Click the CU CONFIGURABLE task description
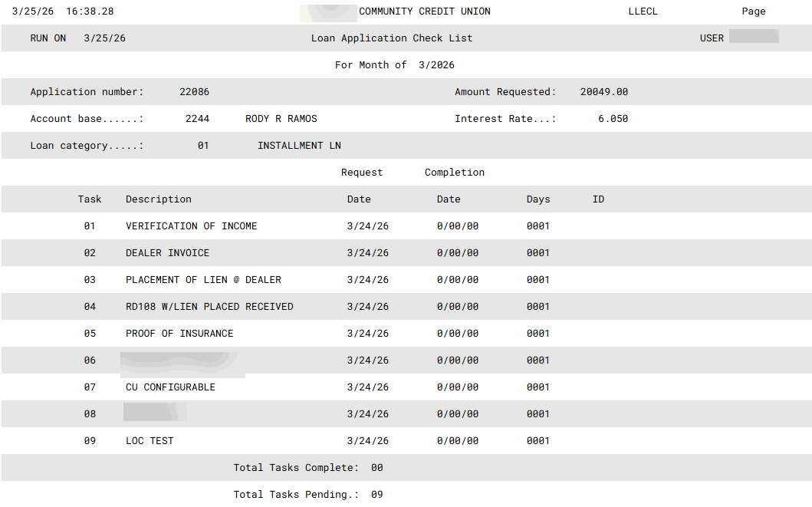Screen dimensions: 812x507 point(170,387)
